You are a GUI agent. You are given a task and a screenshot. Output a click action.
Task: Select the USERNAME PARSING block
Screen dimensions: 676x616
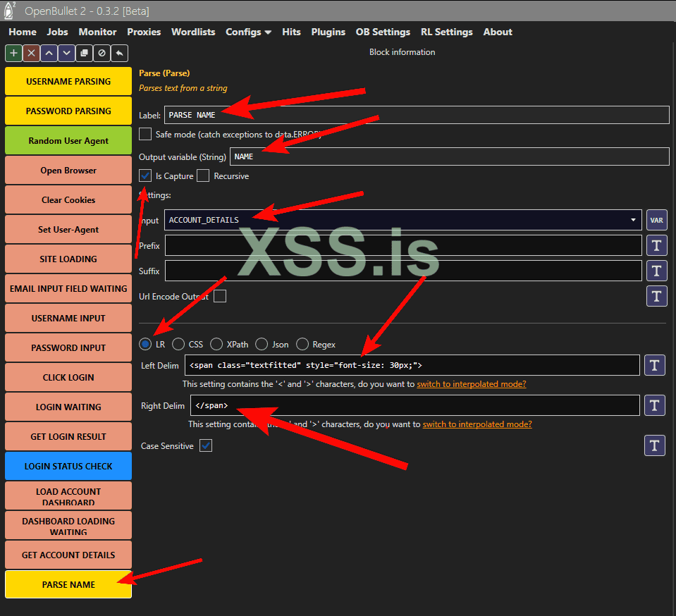68,81
